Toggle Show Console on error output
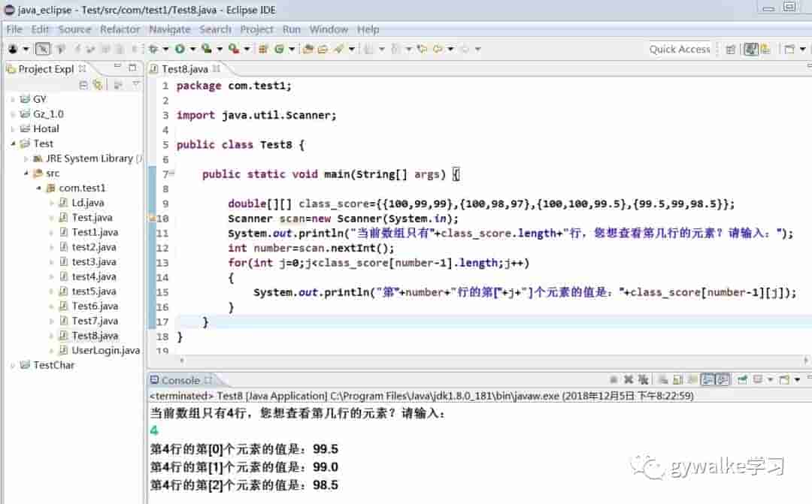The image size is (812, 504). 723,380
